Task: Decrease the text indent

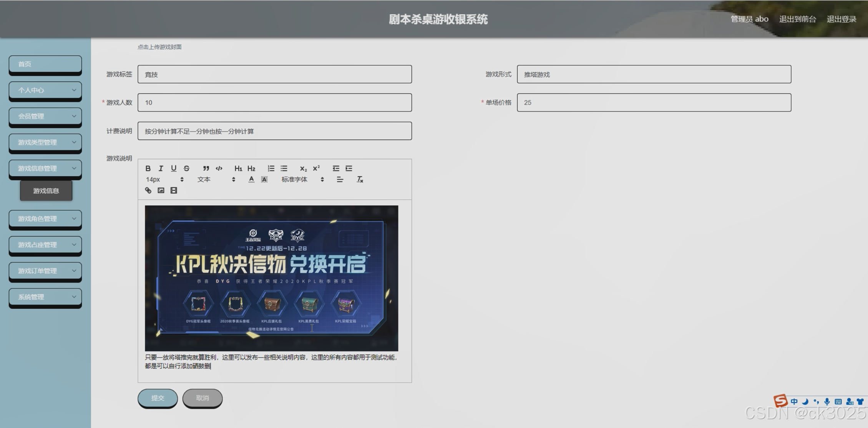Action: coord(336,168)
